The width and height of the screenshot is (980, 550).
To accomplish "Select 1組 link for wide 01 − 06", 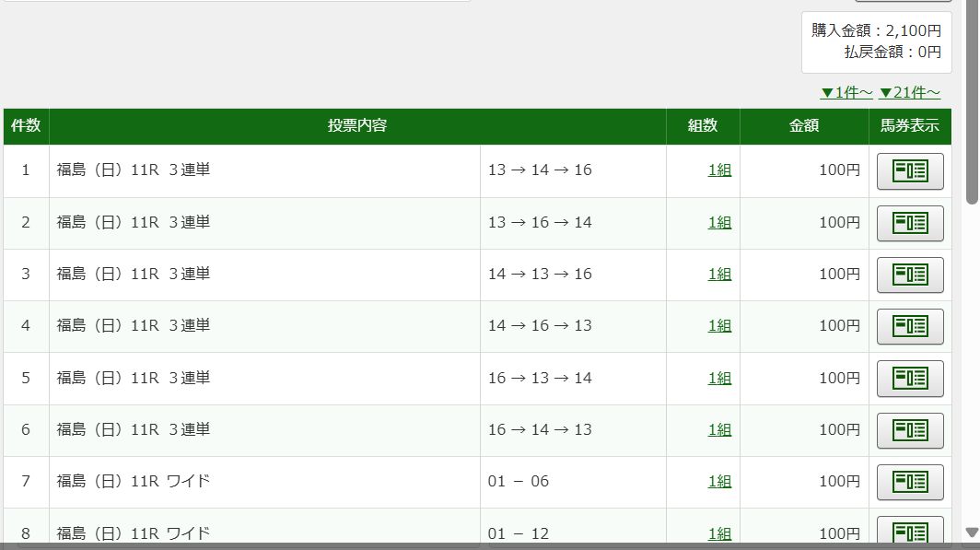I will (x=719, y=481).
